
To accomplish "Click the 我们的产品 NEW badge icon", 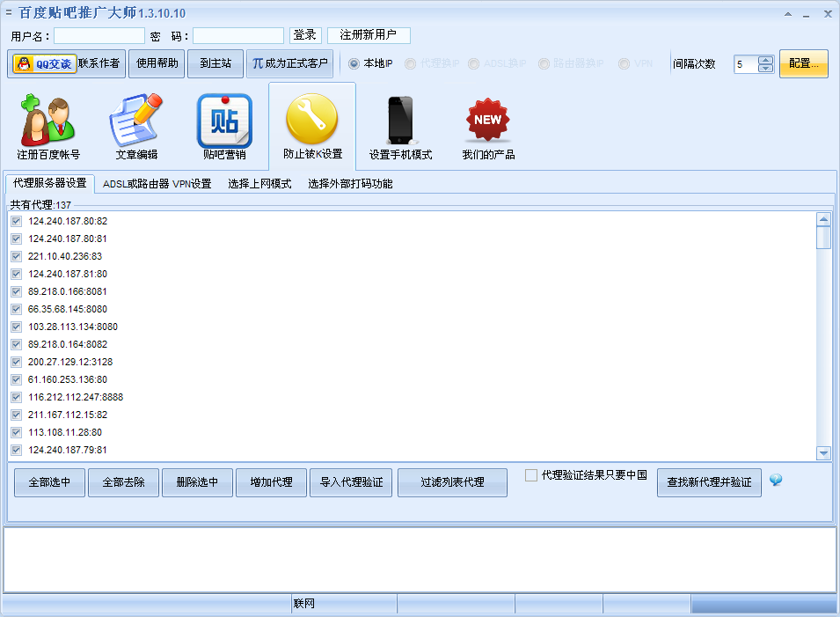I will pos(488,121).
